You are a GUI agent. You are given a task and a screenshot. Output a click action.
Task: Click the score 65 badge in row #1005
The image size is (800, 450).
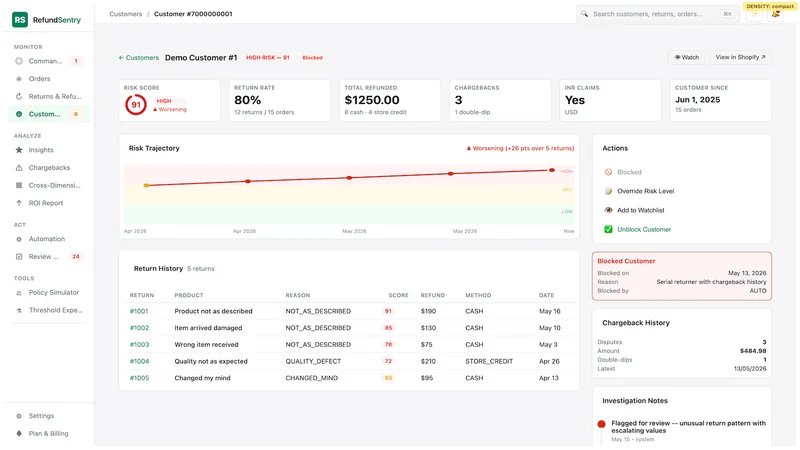[388, 379]
